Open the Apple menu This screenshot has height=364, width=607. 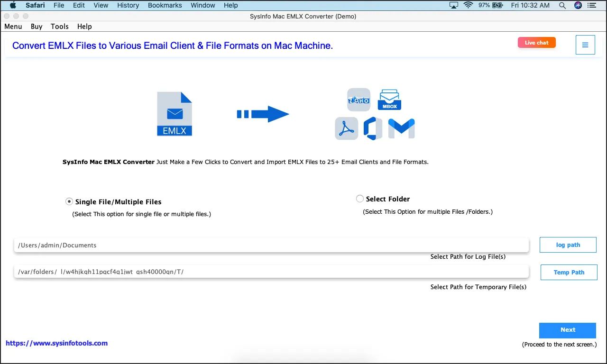13,5
